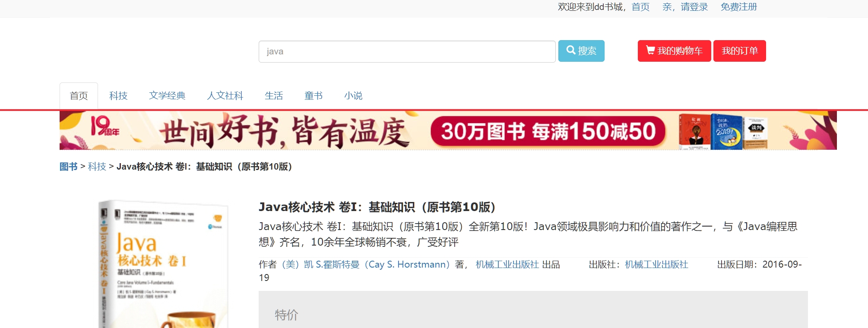Select the 首页 navigation tab

(x=79, y=96)
